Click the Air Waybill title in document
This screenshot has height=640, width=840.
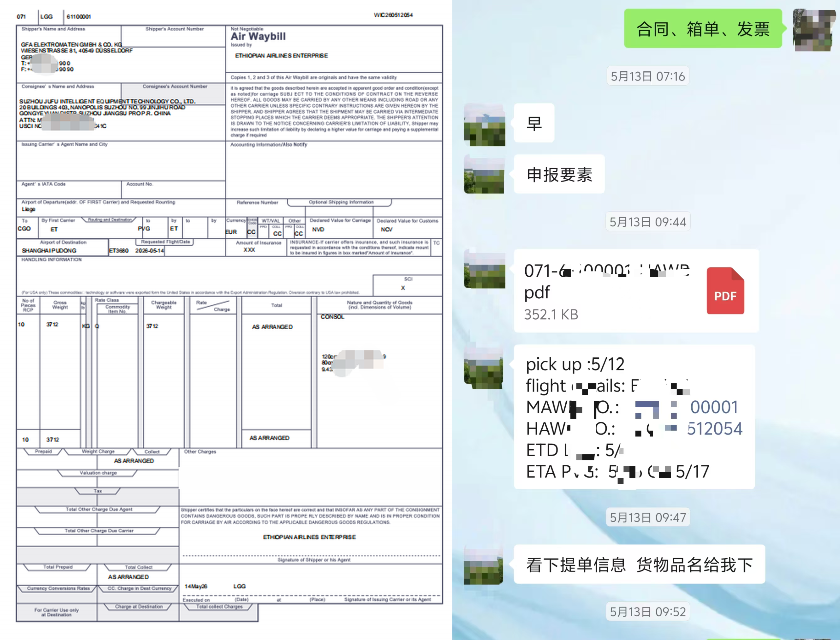[258, 36]
